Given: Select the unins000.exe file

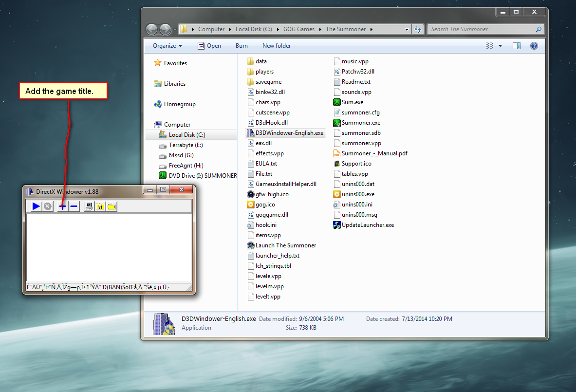Looking at the screenshot, I should [x=354, y=194].
